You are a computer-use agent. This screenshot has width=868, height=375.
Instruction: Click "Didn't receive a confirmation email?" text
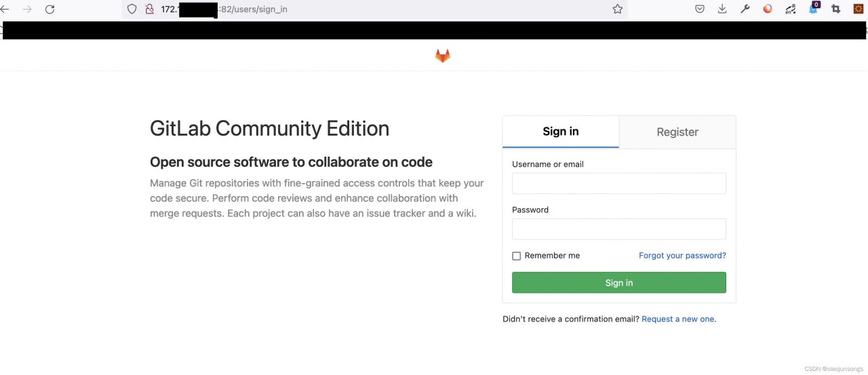tap(571, 319)
